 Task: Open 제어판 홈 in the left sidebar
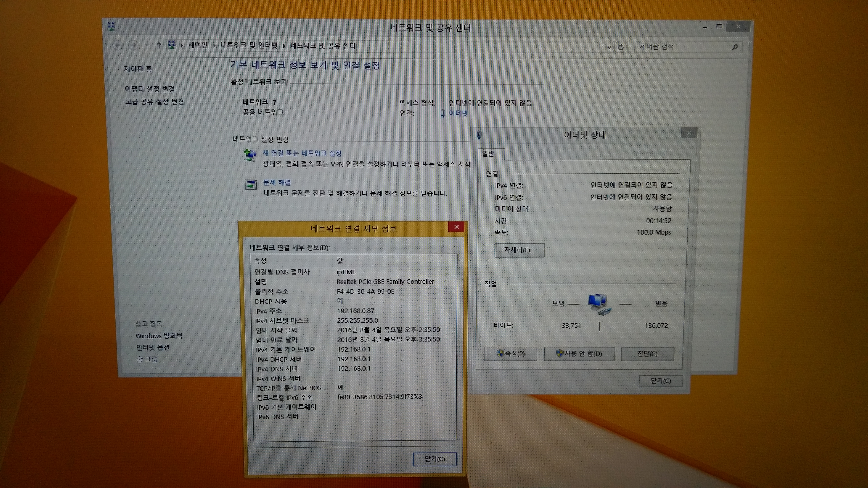coord(138,69)
